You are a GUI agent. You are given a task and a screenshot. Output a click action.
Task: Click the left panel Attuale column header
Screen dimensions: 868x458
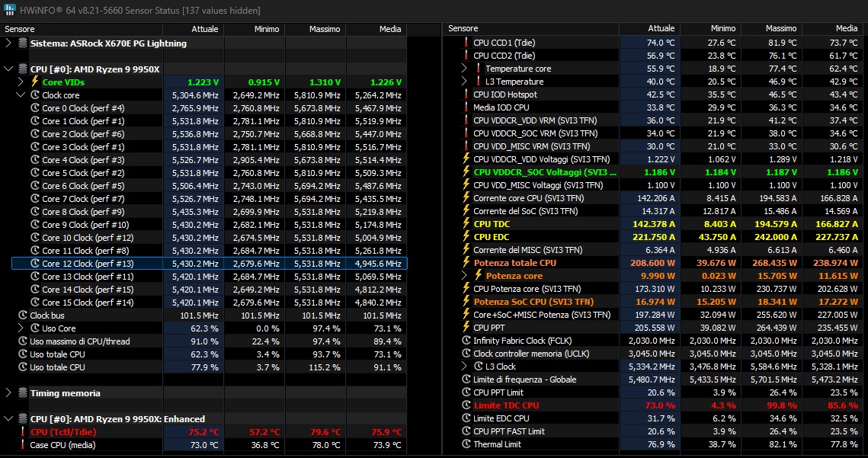click(x=194, y=29)
